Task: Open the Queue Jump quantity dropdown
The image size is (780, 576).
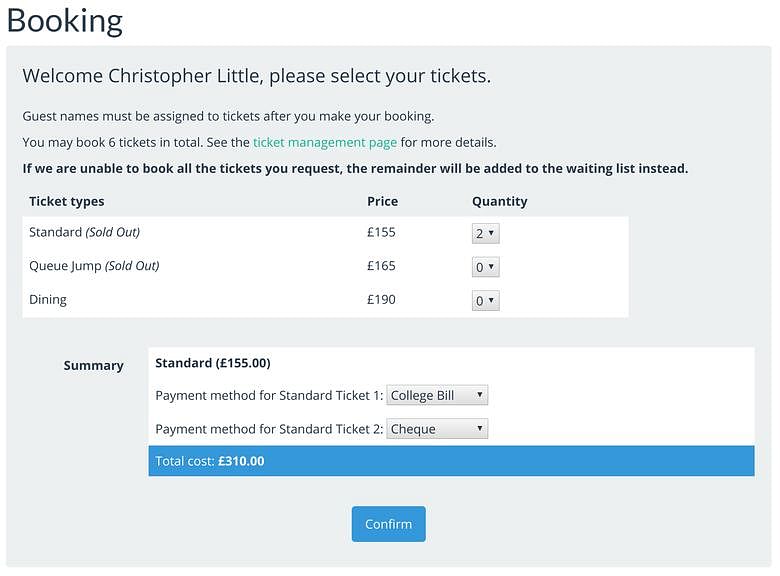Action: 485,267
